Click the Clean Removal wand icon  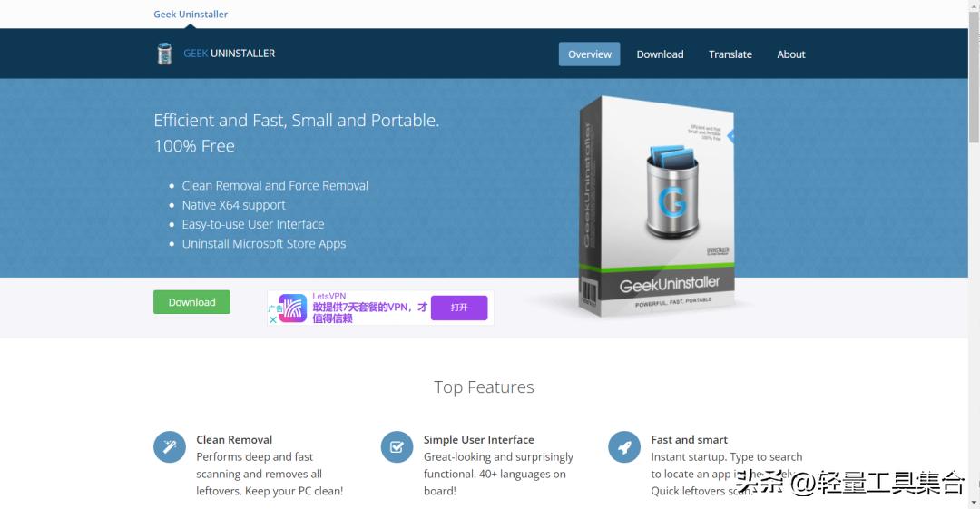pyautogui.click(x=170, y=447)
